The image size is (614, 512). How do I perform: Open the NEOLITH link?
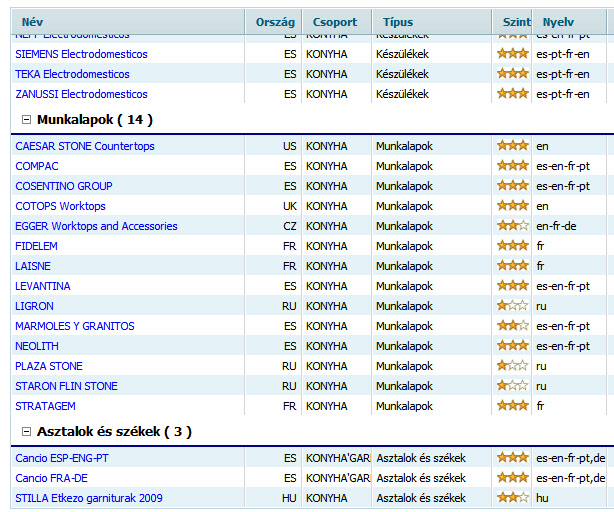(x=37, y=346)
